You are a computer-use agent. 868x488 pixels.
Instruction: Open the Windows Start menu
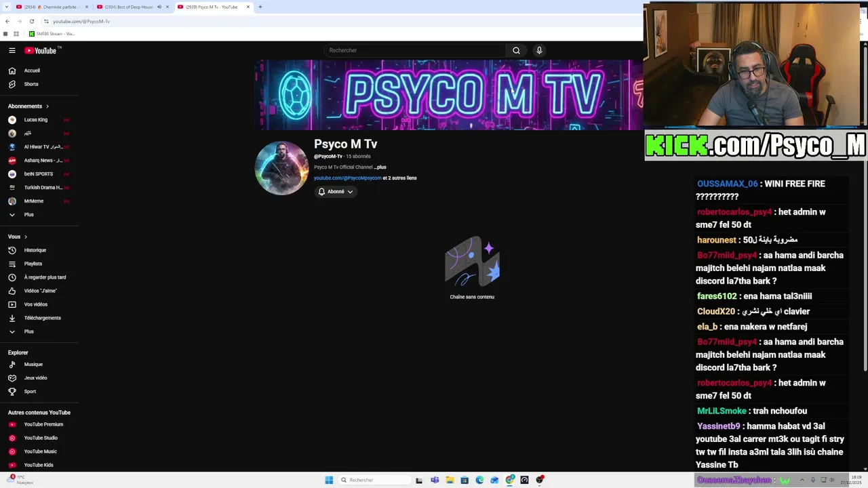pos(329,480)
